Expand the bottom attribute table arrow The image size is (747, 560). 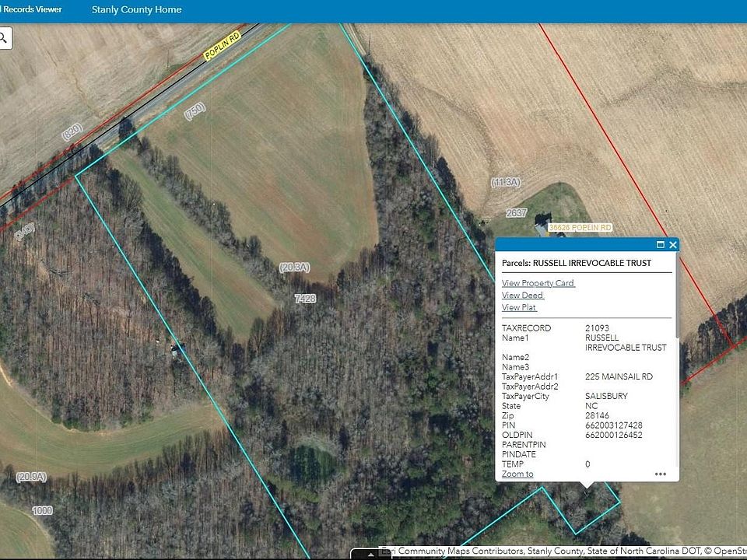click(370, 555)
